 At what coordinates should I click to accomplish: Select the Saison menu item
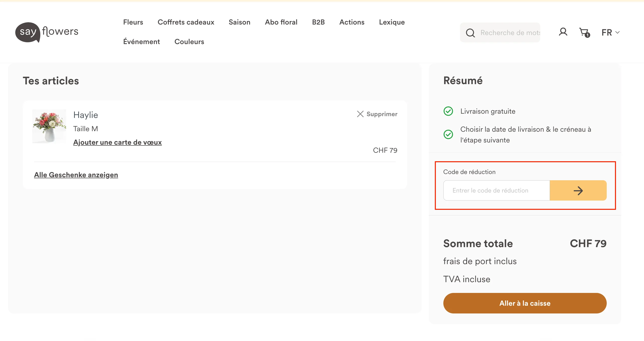(239, 22)
